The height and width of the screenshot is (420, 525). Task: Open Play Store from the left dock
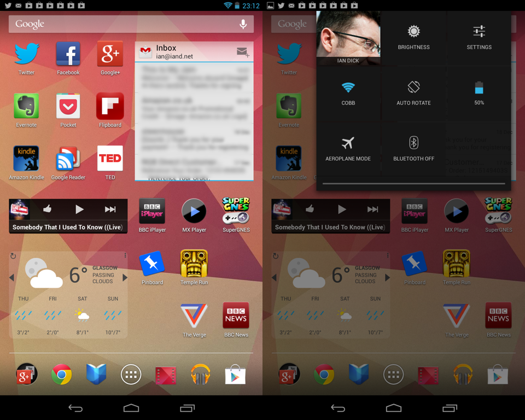click(x=235, y=375)
